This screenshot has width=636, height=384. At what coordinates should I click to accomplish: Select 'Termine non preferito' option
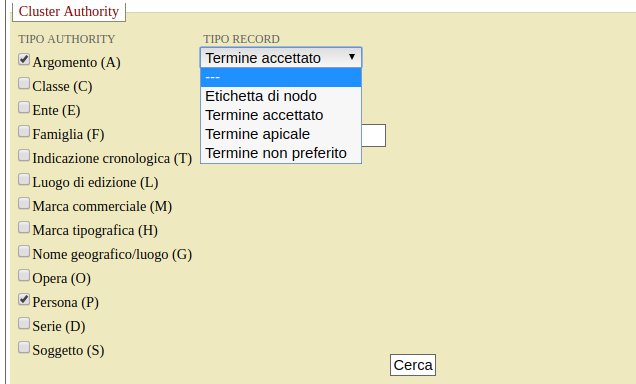281,153
